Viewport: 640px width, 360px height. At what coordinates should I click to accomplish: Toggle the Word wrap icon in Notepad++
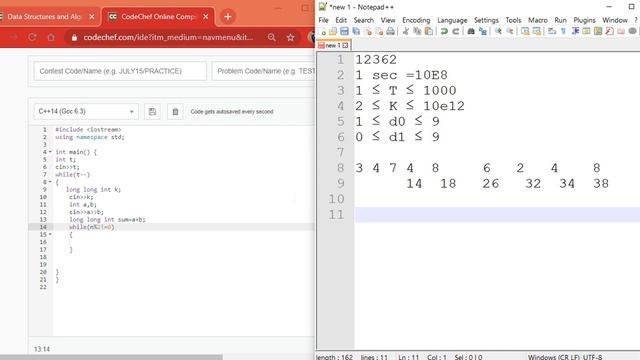tap(552, 31)
